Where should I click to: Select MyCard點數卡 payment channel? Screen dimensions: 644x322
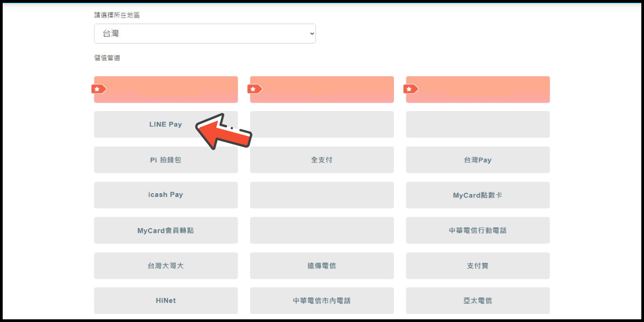pyautogui.click(x=478, y=195)
